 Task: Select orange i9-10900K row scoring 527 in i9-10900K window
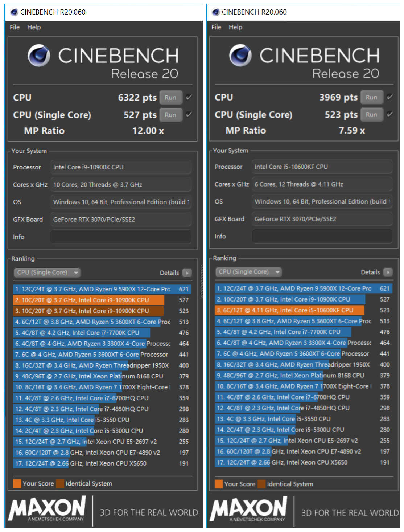[x=102, y=300]
